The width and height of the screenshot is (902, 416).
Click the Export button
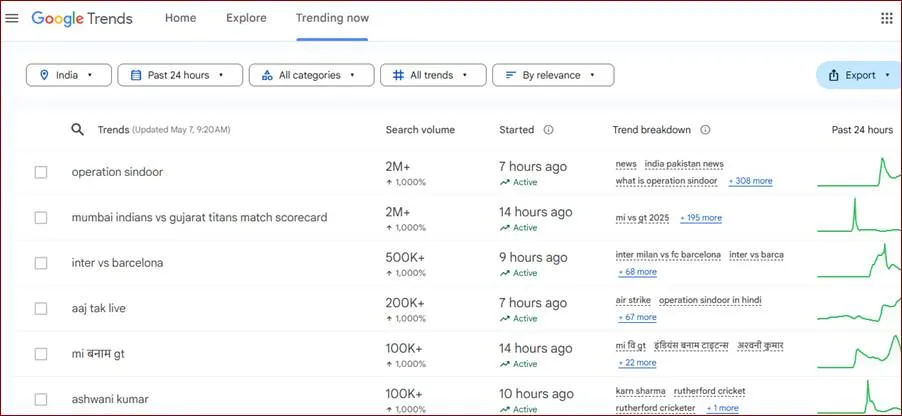[859, 75]
